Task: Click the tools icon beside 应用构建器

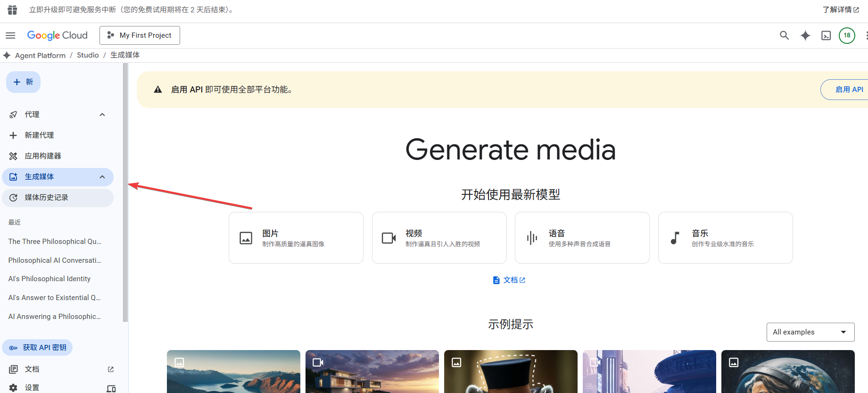Action: (13, 156)
